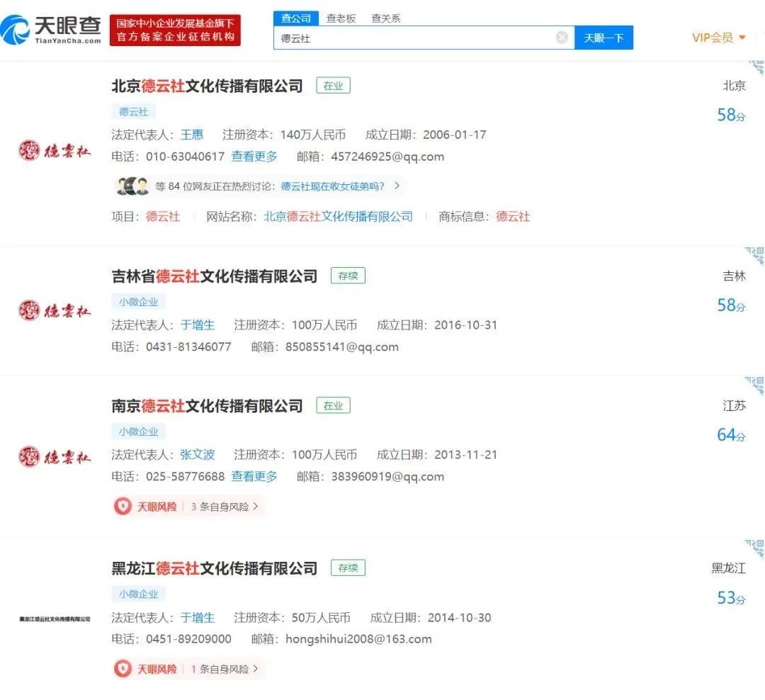765x700 pixels.
Task: Click the TianYanCha logo
Action: [51, 30]
